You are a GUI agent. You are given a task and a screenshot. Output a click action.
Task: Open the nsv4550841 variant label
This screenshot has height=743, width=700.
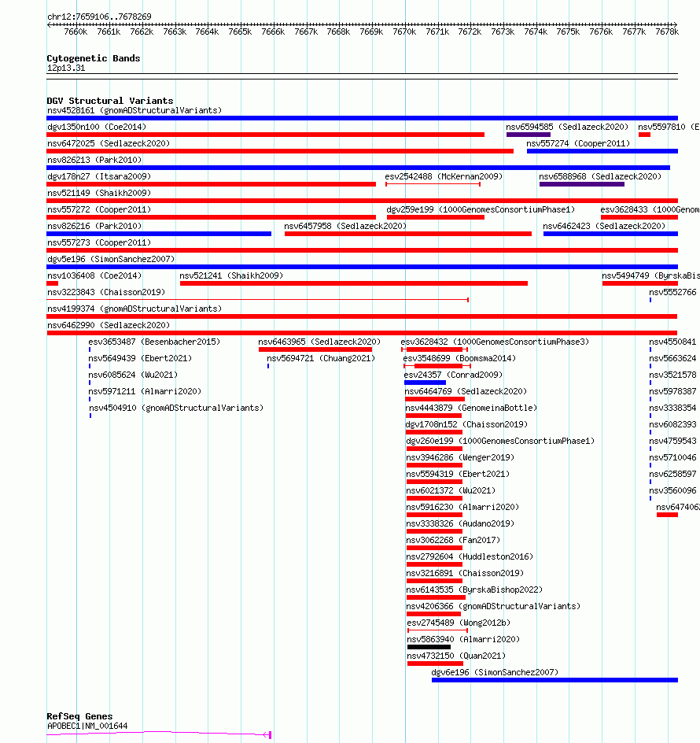[x=672, y=342]
